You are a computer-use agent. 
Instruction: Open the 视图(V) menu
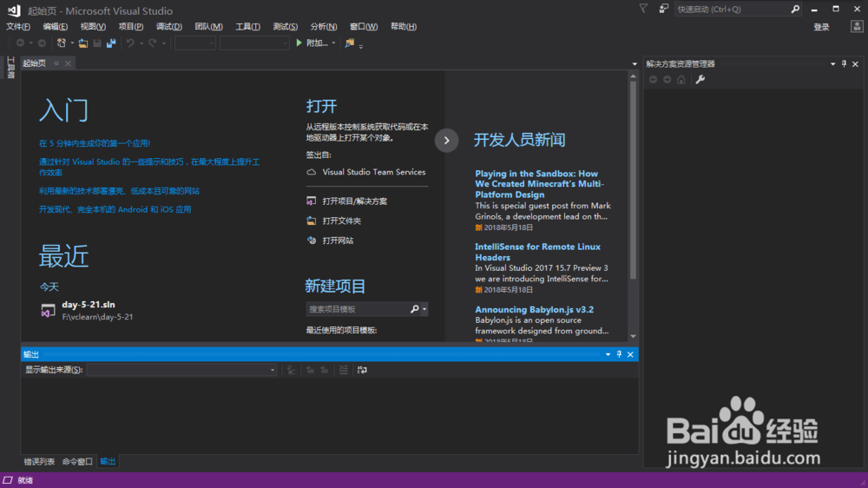[93, 27]
